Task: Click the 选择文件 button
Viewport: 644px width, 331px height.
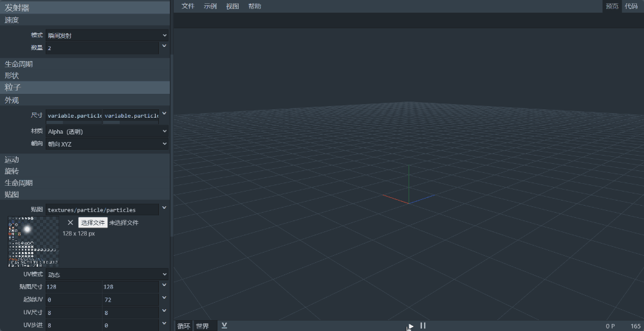Action: point(93,223)
